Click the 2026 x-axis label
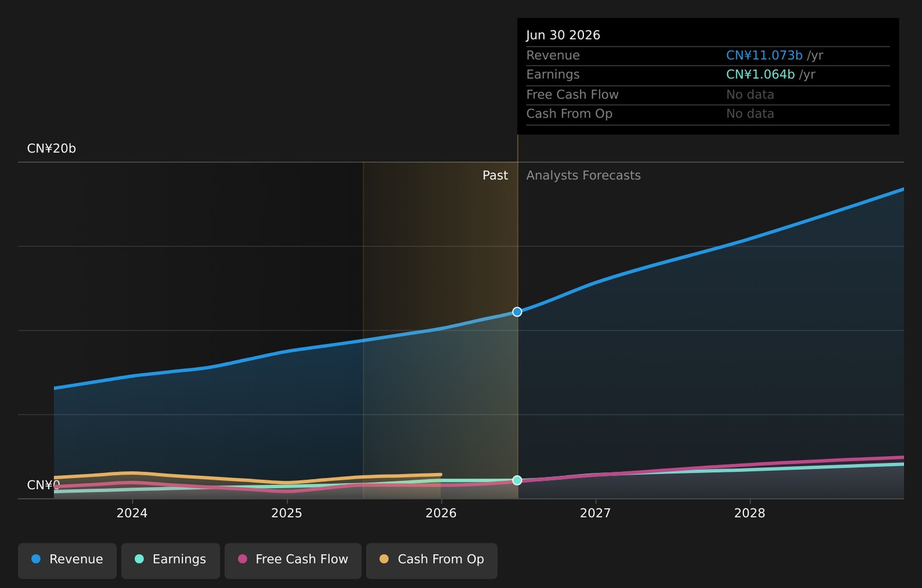The image size is (922, 588). tap(441, 513)
